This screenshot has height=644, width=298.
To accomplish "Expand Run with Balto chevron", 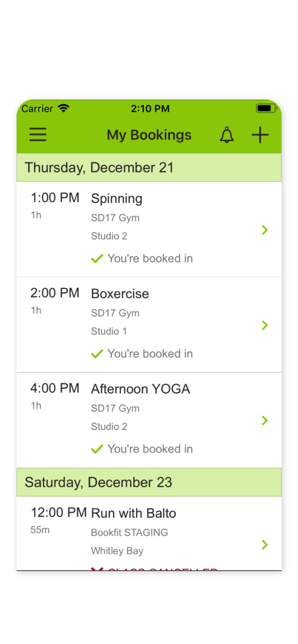I will 265,545.
